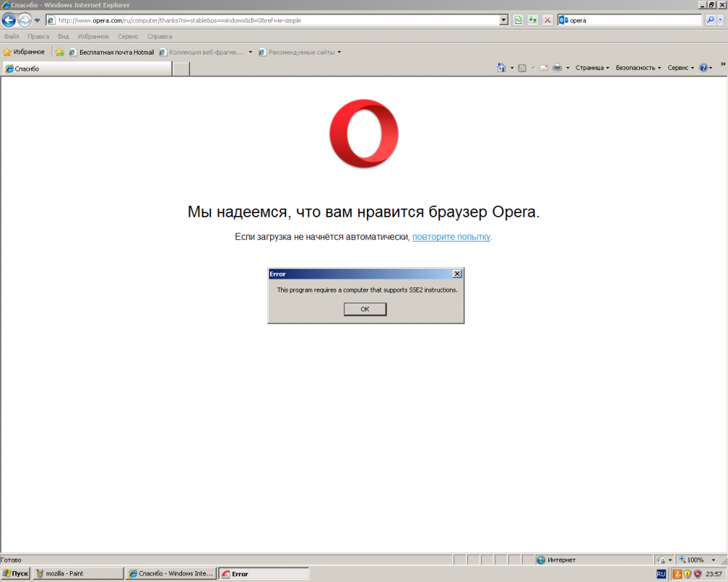728x582 pixels.
Task: Open the Файл menu
Action: coord(12,36)
